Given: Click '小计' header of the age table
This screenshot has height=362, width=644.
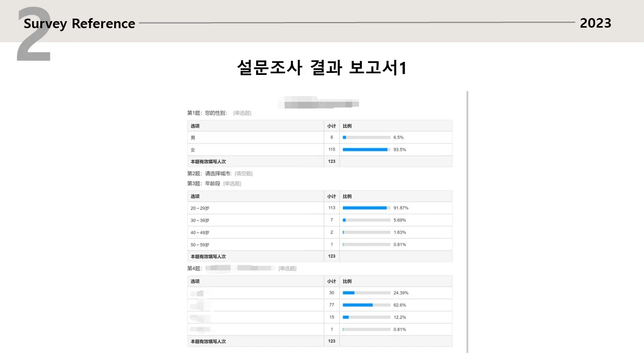Looking at the screenshot, I should tap(332, 196).
